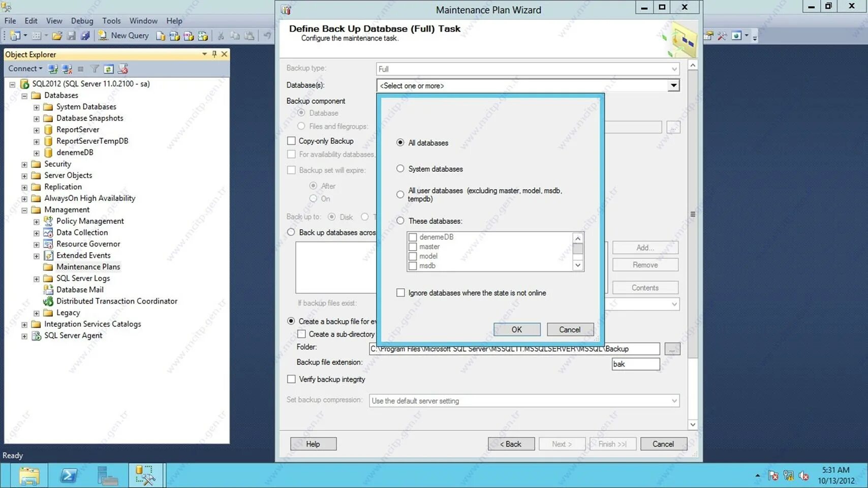Viewport: 868px width, 488px height.
Task: Click the Analysis Services DMX Query icon
Action: click(189, 36)
